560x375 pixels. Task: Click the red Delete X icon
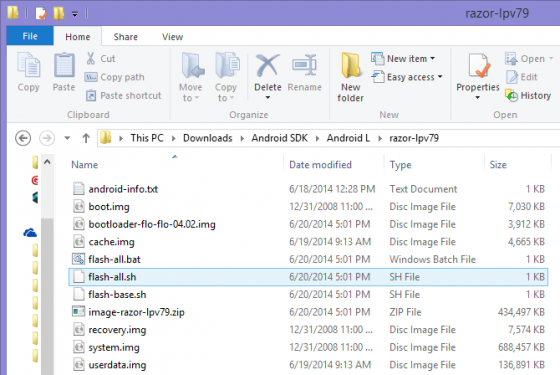tap(268, 65)
